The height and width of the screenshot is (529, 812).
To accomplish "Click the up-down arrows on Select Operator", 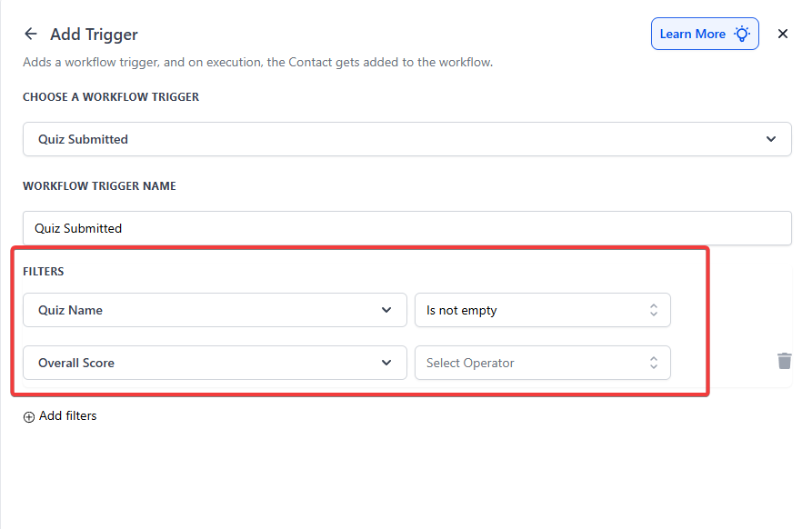I will point(653,363).
